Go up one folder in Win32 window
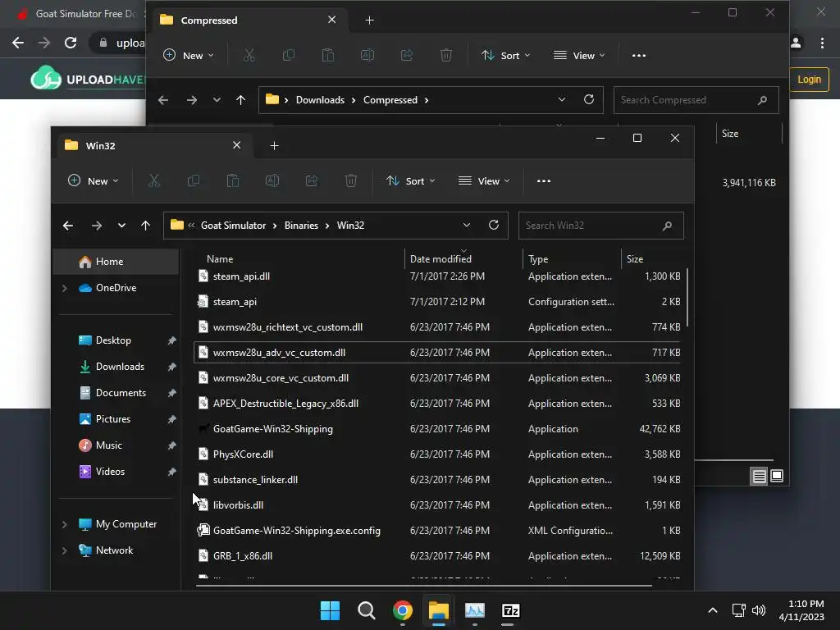This screenshot has width=840, height=630. (x=146, y=226)
